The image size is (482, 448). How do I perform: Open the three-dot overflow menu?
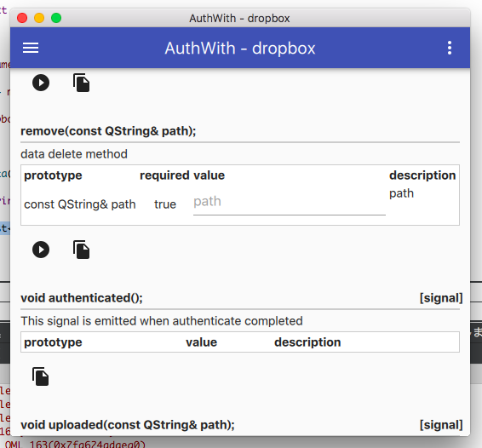point(450,48)
